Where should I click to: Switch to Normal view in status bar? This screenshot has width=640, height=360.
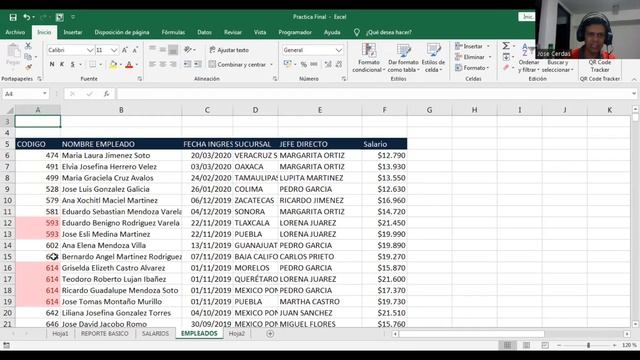click(x=507, y=345)
